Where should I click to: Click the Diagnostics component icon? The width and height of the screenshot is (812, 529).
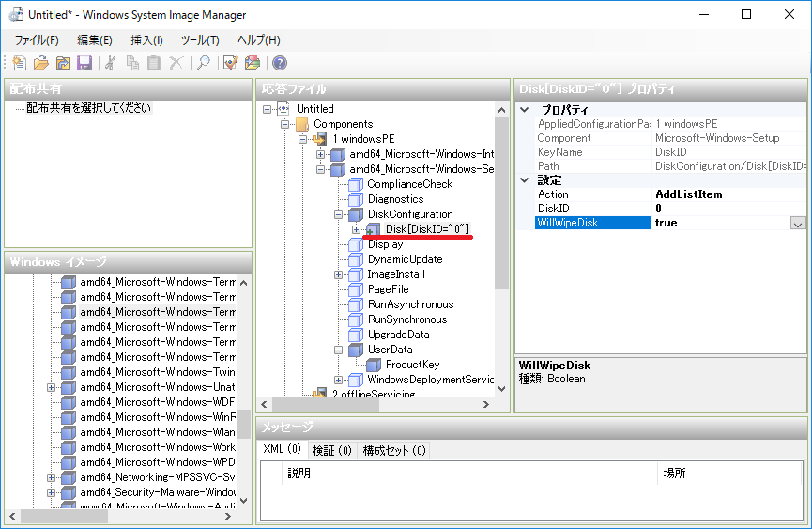355,199
